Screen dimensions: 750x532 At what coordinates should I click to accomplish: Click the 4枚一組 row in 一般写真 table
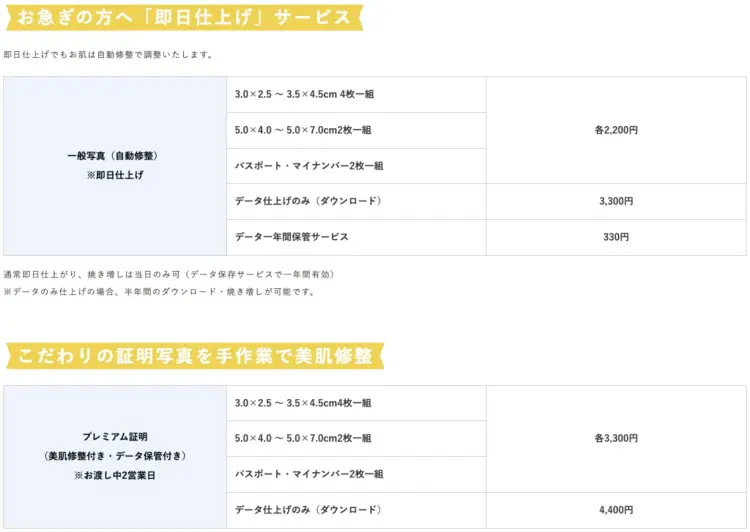[x=290, y=94]
